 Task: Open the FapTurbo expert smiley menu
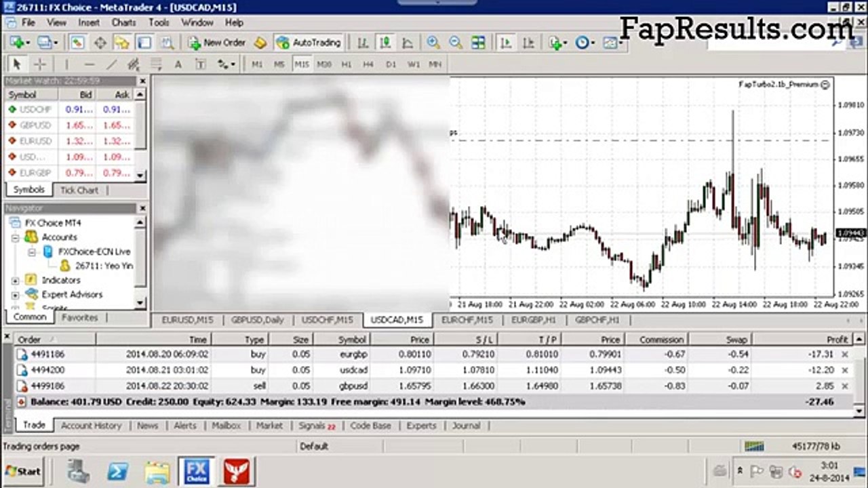(825, 85)
